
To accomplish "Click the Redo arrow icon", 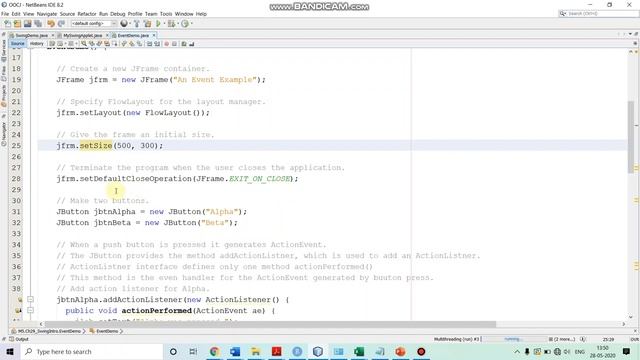I will tap(61, 24).
